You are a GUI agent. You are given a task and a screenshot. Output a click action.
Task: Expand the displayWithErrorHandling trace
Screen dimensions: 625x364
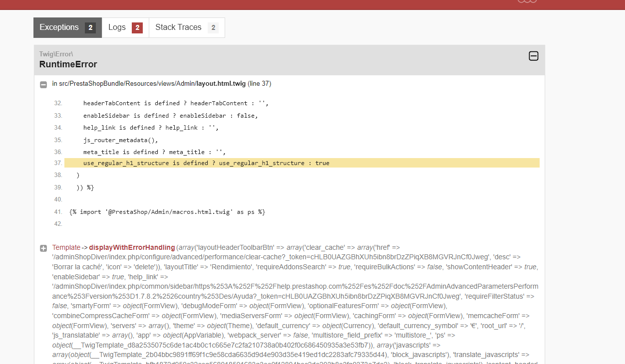point(43,248)
